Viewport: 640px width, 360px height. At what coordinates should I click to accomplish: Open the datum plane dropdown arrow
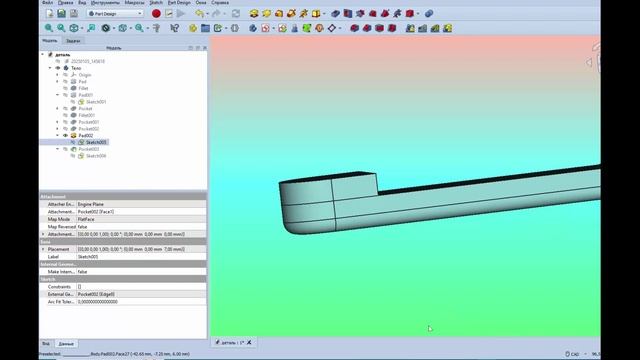point(340,29)
